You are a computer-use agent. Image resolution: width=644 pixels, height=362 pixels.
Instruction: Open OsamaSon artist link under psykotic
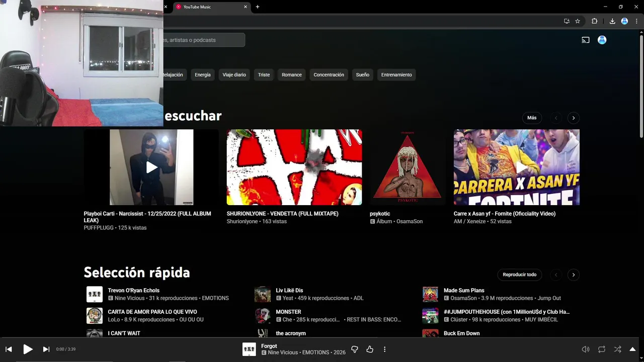(410, 221)
